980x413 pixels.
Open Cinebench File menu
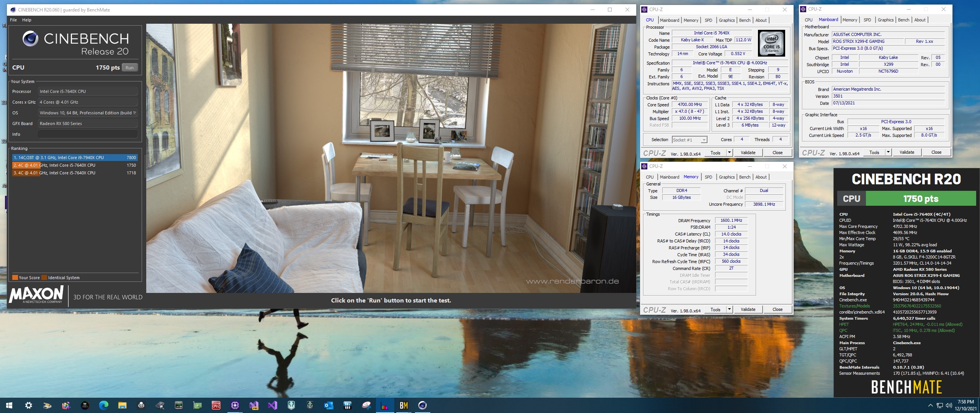click(13, 20)
